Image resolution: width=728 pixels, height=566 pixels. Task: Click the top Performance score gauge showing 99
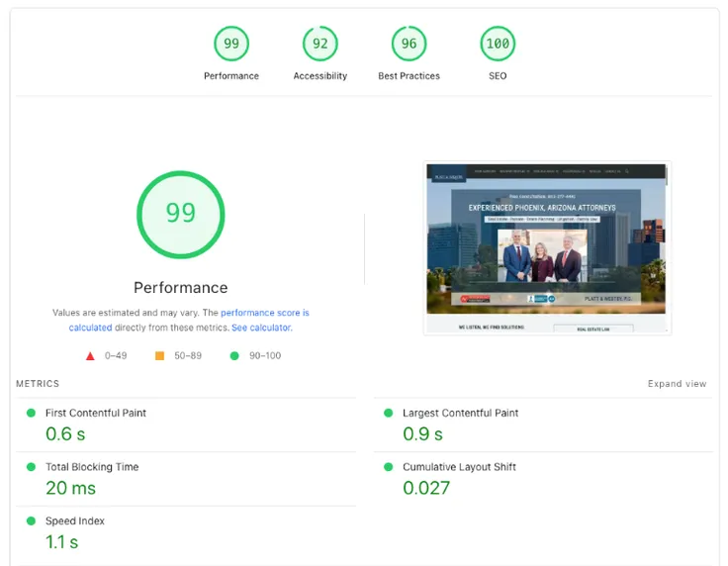[x=231, y=44]
